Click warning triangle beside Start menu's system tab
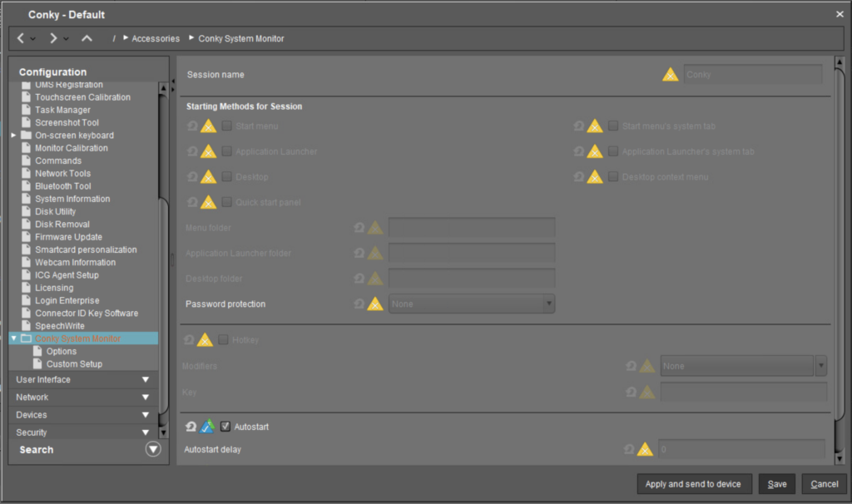 594,126
